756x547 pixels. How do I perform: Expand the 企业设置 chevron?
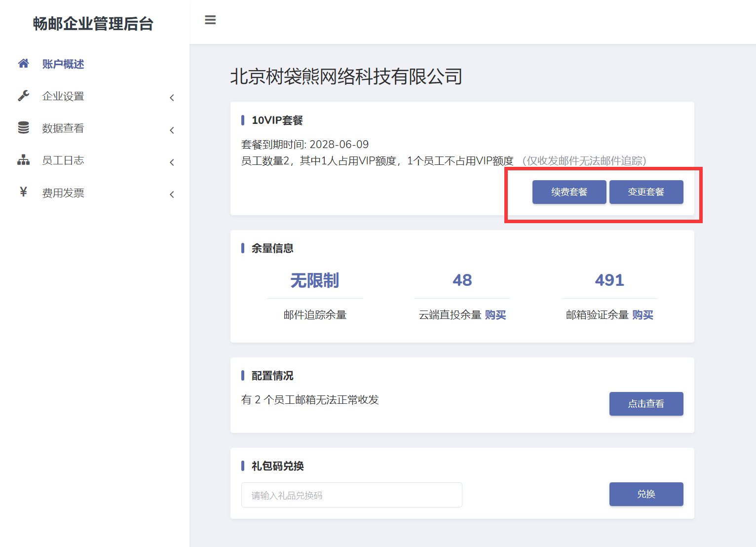172,98
